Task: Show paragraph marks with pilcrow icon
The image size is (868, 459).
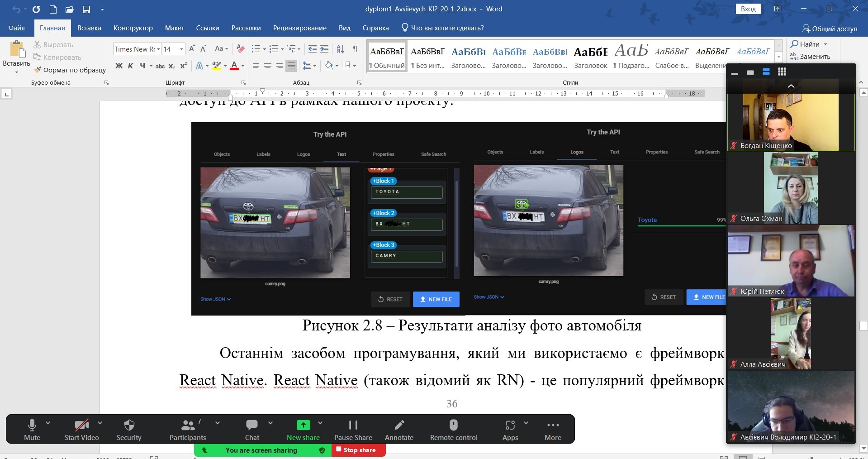Action: coord(356,49)
